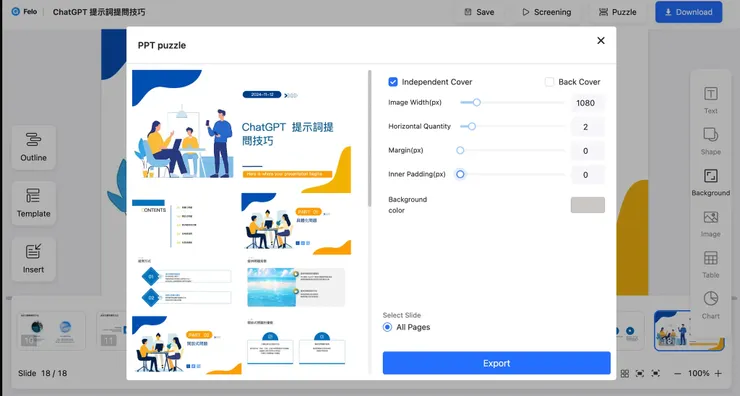Click the fullscreen icon in status bar

[656, 373]
